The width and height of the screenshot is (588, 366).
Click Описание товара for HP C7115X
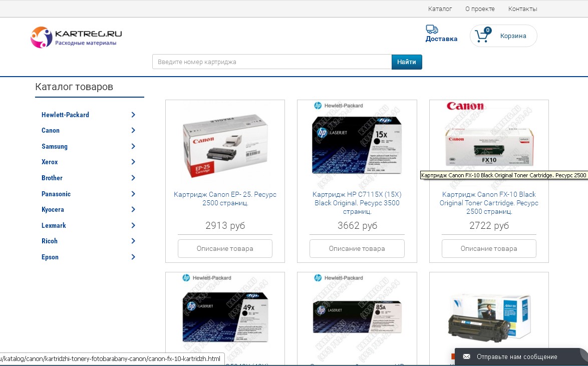tap(357, 248)
